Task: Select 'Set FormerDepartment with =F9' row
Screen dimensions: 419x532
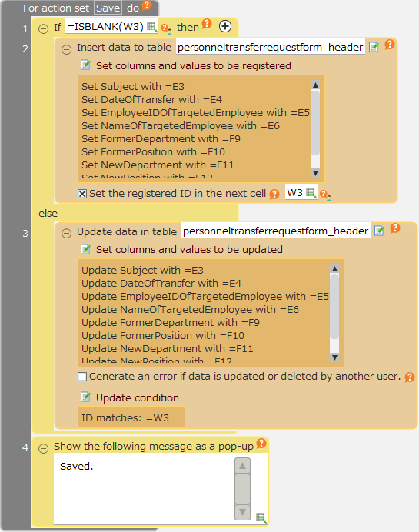Action: (x=161, y=139)
